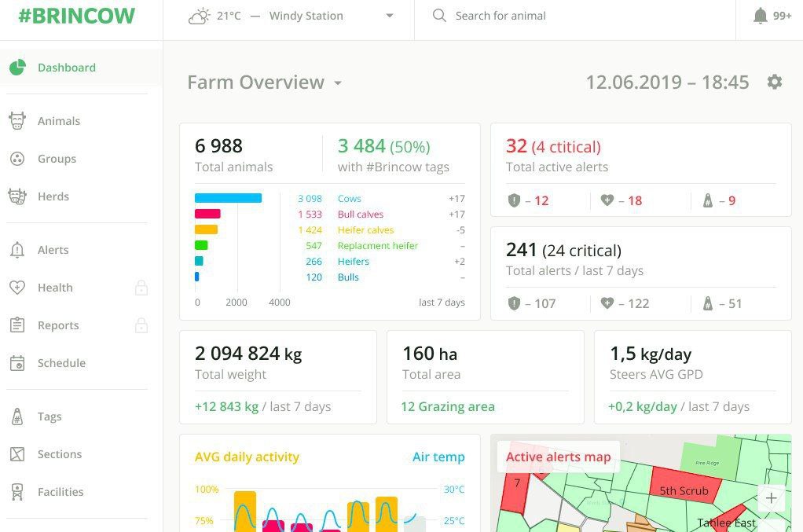Click the lock icon beside Health
The width and height of the screenshot is (803, 532).
(x=141, y=288)
